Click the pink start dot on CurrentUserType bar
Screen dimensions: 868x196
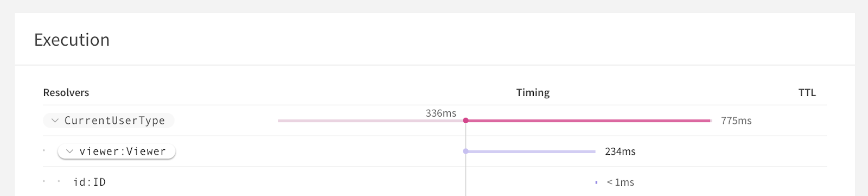(x=465, y=121)
